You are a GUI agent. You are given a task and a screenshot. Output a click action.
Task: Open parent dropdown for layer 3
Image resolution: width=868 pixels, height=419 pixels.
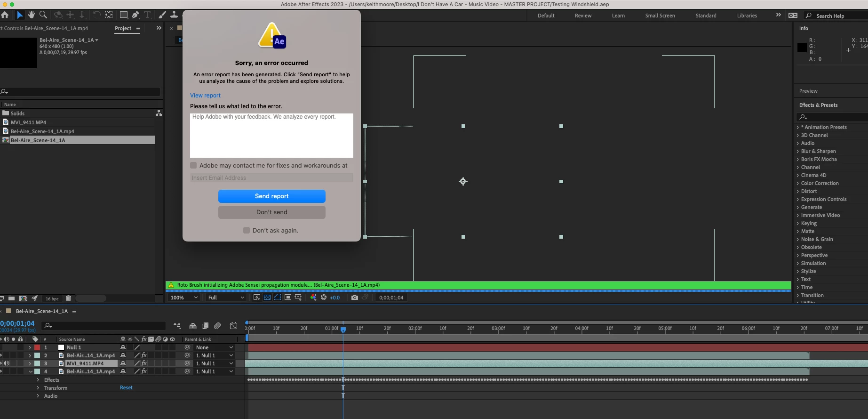point(214,363)
